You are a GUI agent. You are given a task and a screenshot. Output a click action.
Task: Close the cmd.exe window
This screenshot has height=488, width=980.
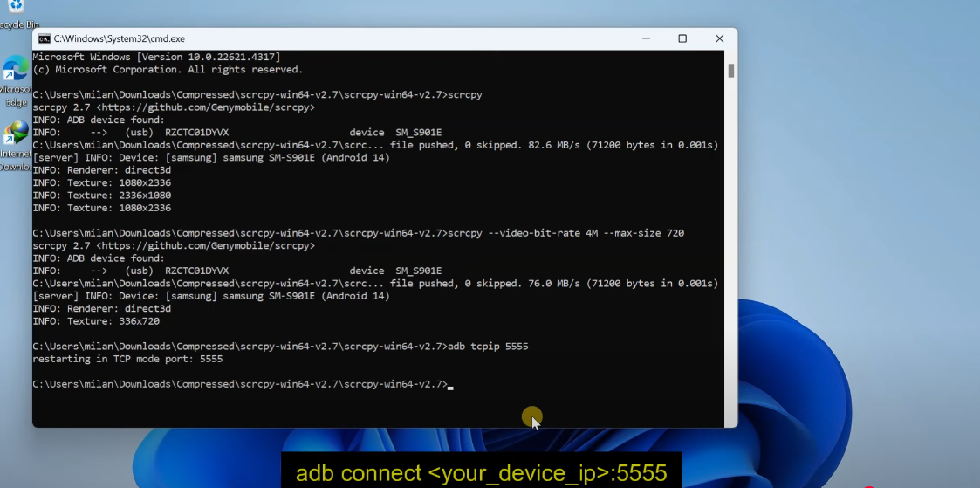tap(719, 38)
